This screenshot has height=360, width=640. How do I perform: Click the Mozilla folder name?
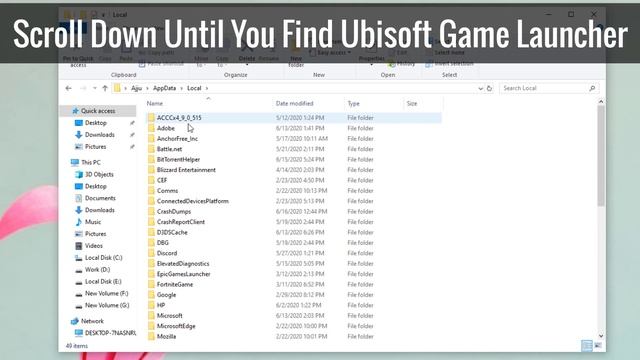(166, 336)
